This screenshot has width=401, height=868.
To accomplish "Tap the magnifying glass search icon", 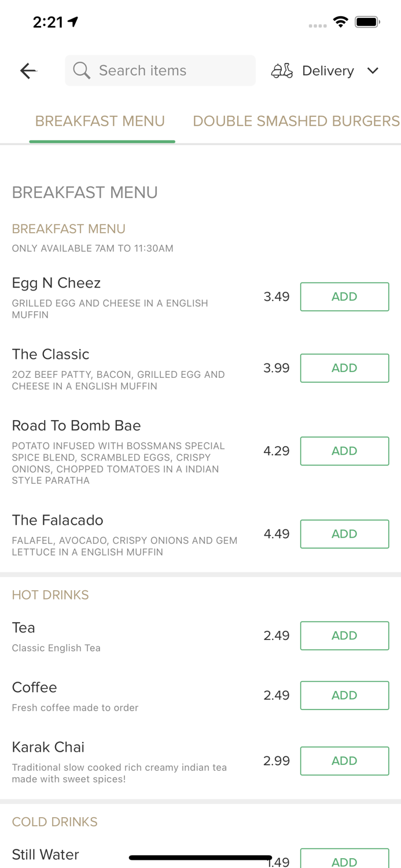I will 82,71.
